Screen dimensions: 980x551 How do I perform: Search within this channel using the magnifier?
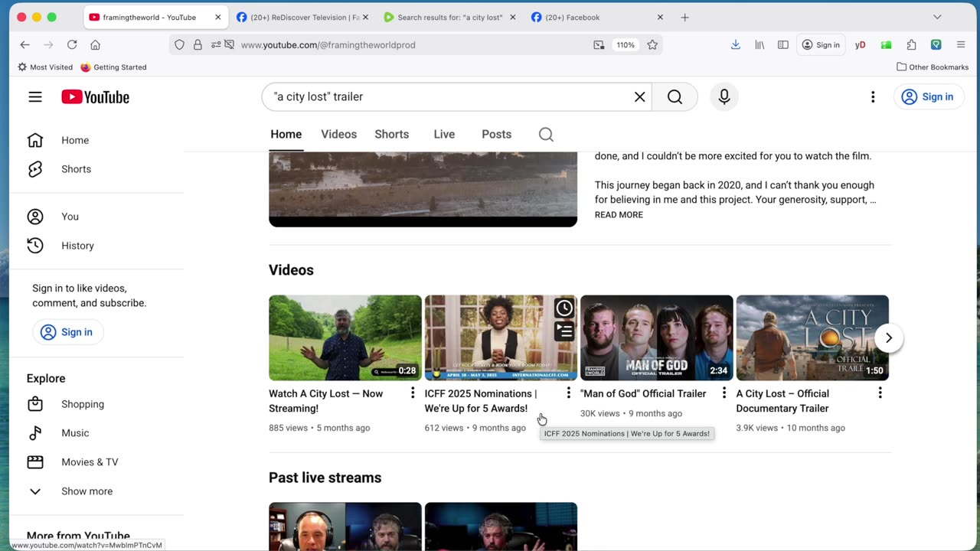546,135
